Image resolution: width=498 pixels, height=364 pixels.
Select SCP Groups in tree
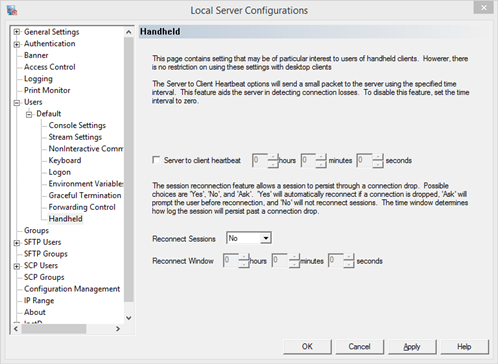pyautogui.click(x=44, y=277)
